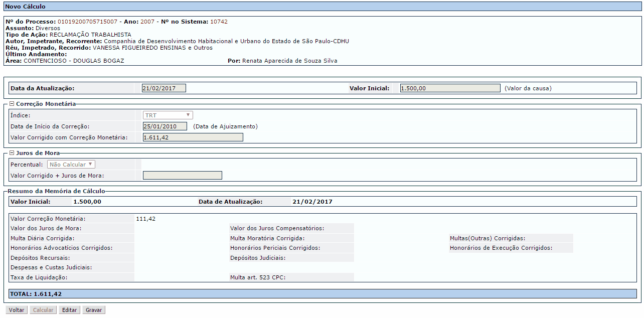Collapse the Juros de Mora section icon
This screenshot has height=318, width=644.
pos(12,153)
